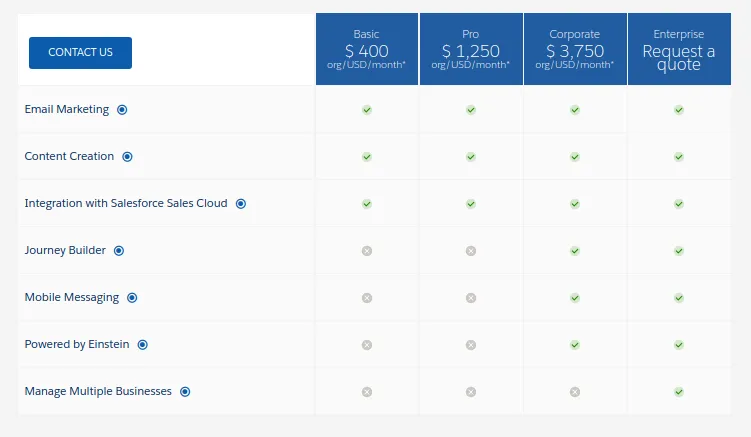Click Content Creation checkmark under Enterprise

pyautogui.click(x=679, y=157)
